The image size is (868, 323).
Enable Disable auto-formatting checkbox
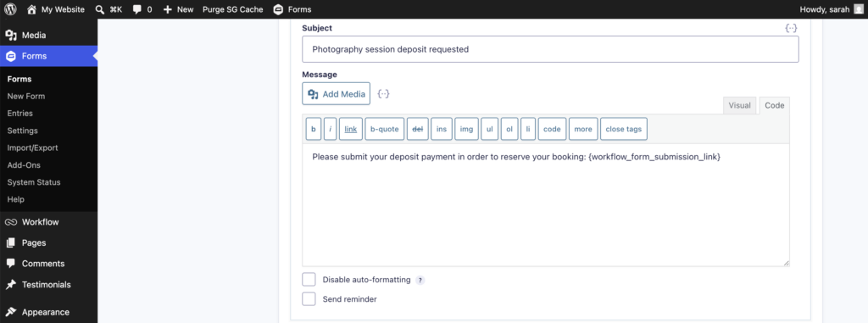[x=309, y=280]
